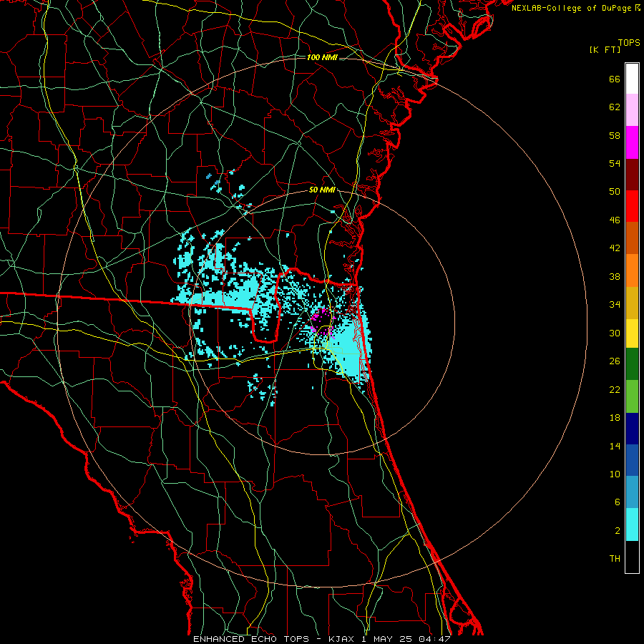This screenshot has width=644, height=644.
Task: Click the '22' legend value
Action: (x=615, y=390)
